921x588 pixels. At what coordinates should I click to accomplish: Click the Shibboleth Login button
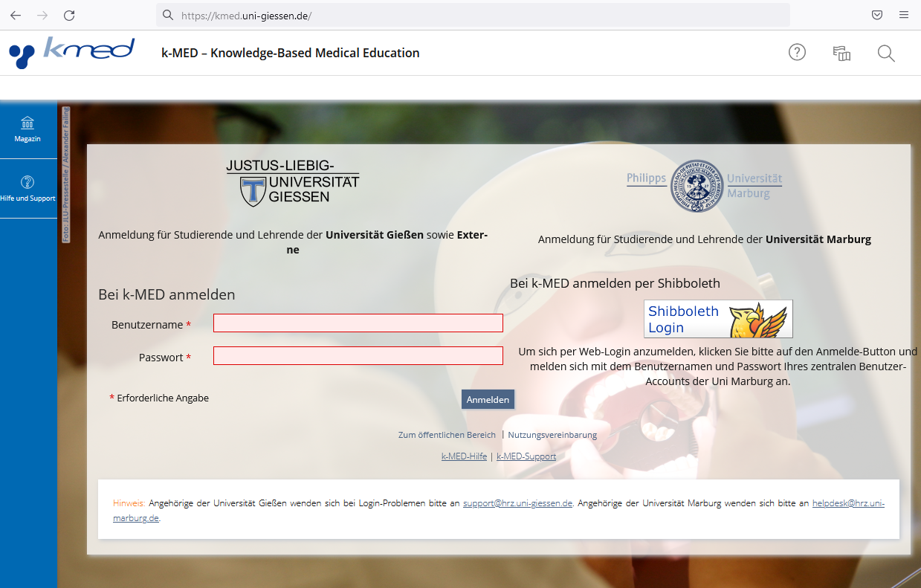click(x=718, y=319)
